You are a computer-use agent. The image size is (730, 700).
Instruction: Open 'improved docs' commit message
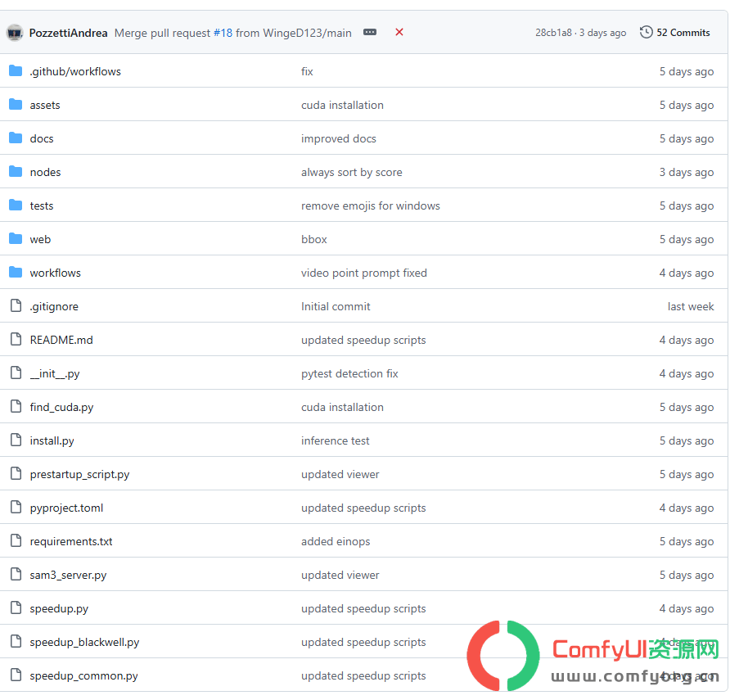point(338,139)
